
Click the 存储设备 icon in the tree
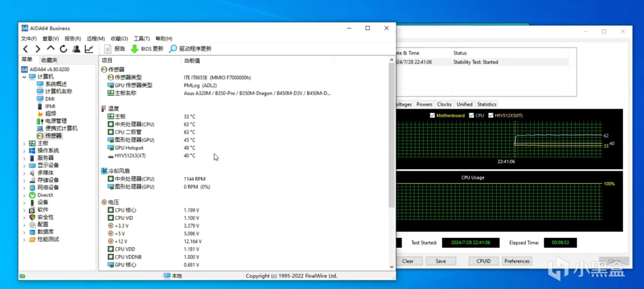(x=32, y=180)
